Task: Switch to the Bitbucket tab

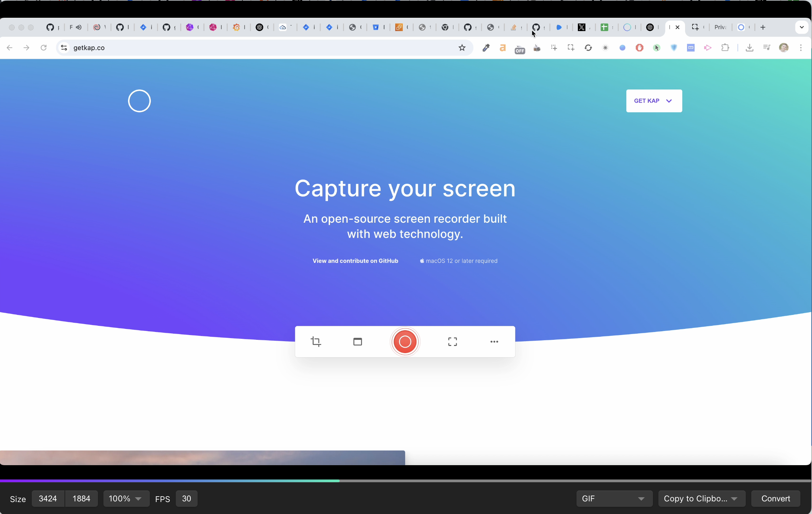Action: [376, 27]
